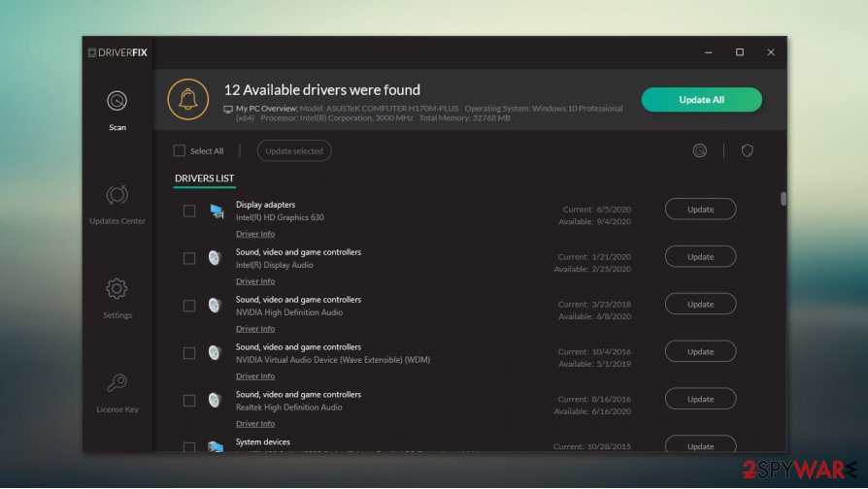Open the Settings gear icon
The height and width of the screenshot is (489, 868).
(x=117, y=288)
